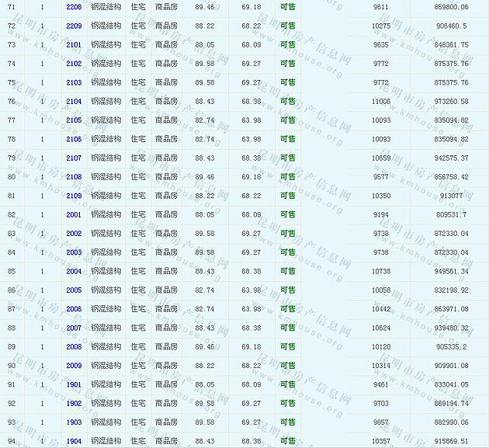Click room number 2101 link
This screenshot has height=448, width=489.
click(74, 45)
